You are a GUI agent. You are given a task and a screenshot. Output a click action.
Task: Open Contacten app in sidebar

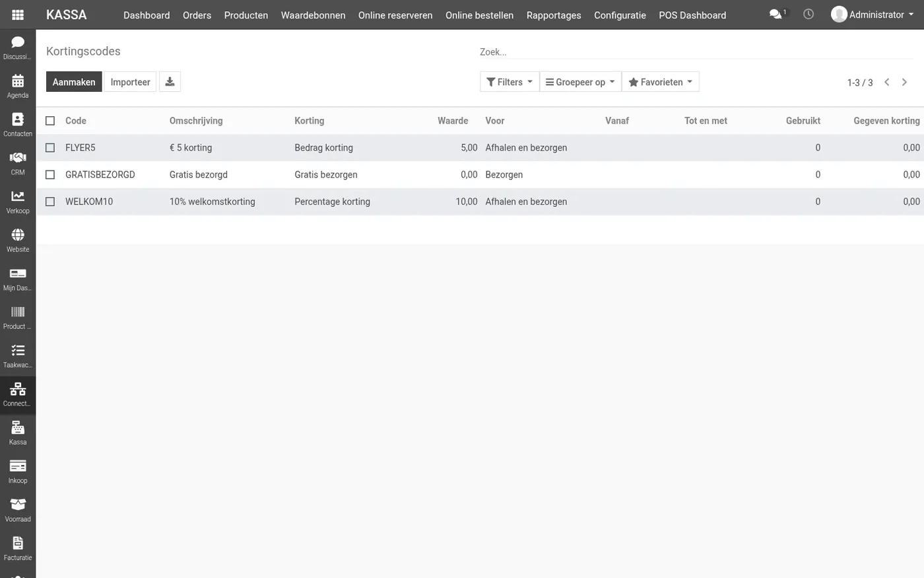coord(18,124)
